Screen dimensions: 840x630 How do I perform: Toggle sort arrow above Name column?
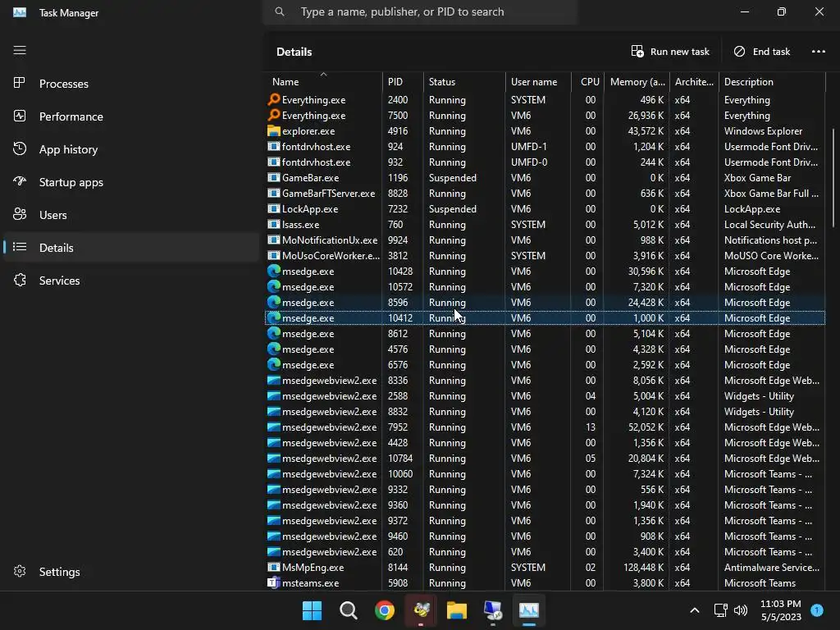[323, 74]
